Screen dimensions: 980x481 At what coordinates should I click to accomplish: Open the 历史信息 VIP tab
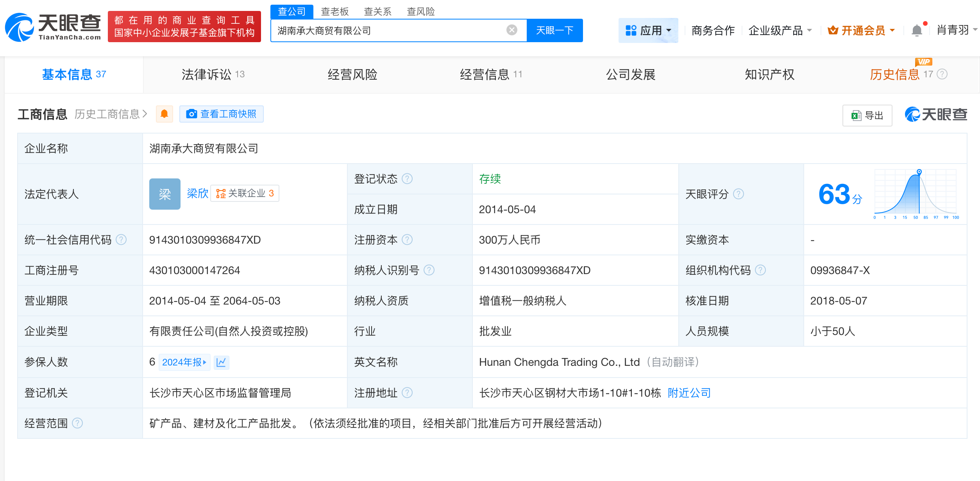point(894,74)
